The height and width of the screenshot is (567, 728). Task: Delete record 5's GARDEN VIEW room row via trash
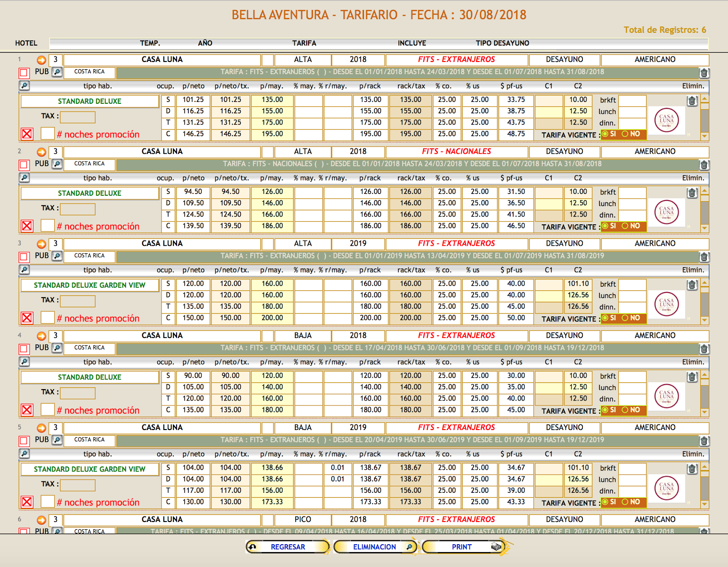[x=692, y=469]
